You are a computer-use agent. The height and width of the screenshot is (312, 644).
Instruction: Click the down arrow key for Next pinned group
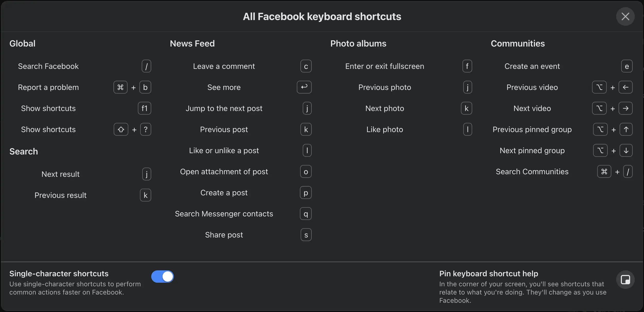[x=626, y=151]
